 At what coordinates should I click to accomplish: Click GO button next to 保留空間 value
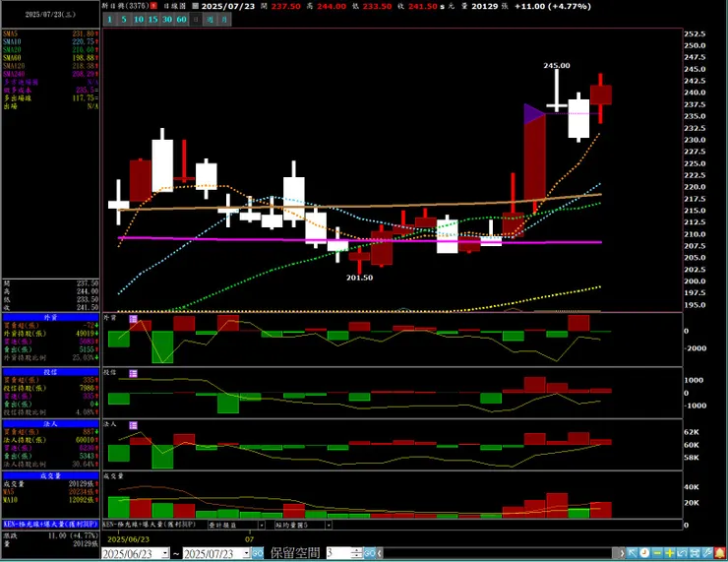(x=370, y=553)
